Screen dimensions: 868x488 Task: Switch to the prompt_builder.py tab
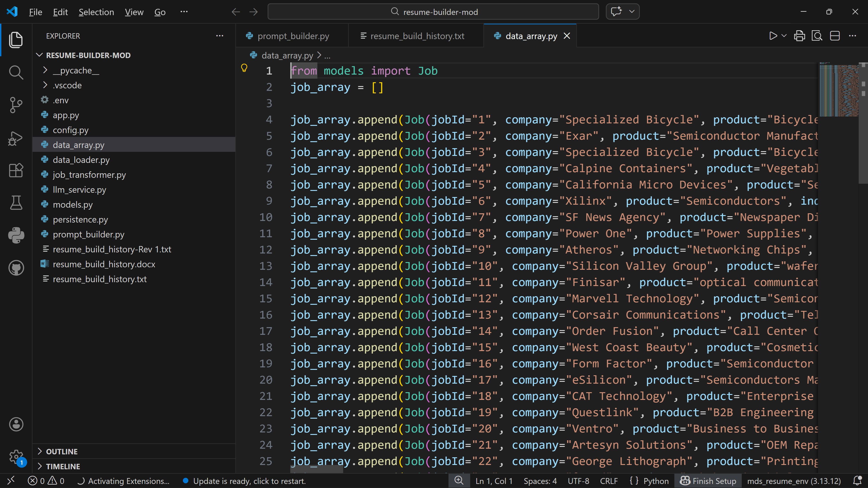coord(293,36)
